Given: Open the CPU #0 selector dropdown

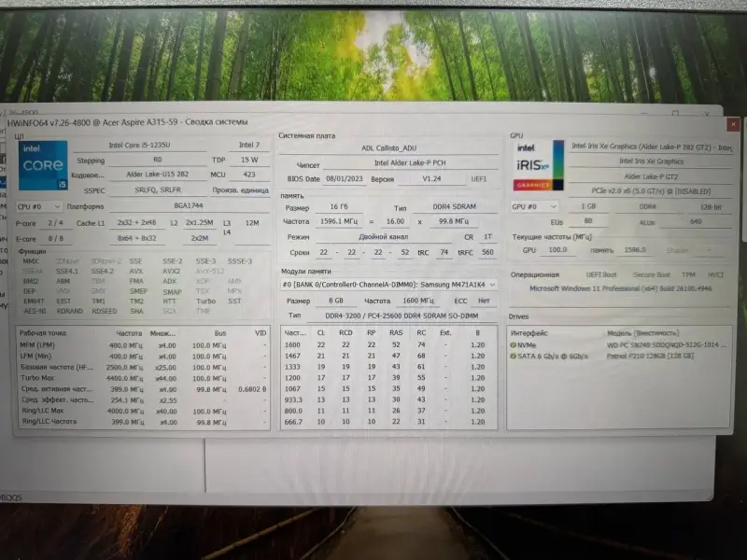Looking at the screenshot, I should [37, 206].
